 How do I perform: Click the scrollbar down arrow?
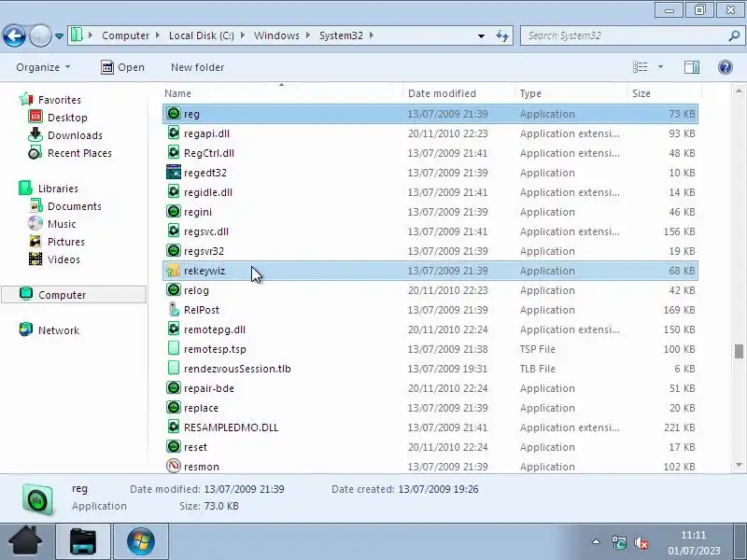(x=739, y=465)
